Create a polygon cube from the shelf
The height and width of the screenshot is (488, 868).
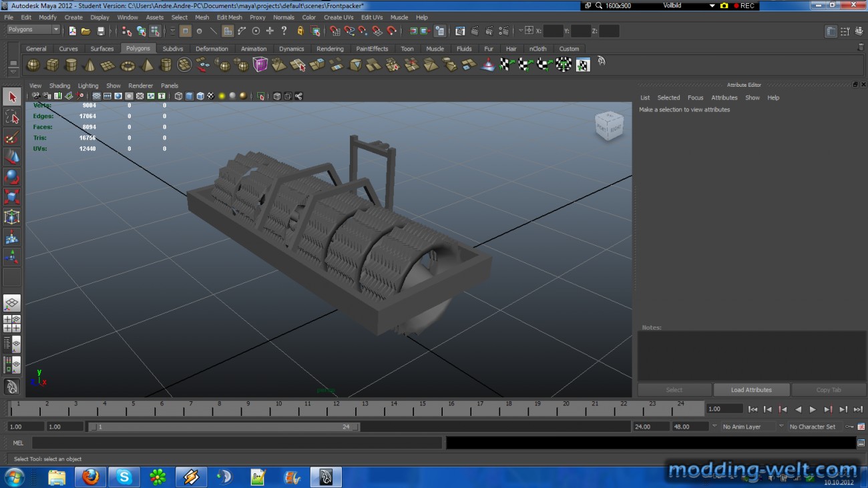coord(52,65)
